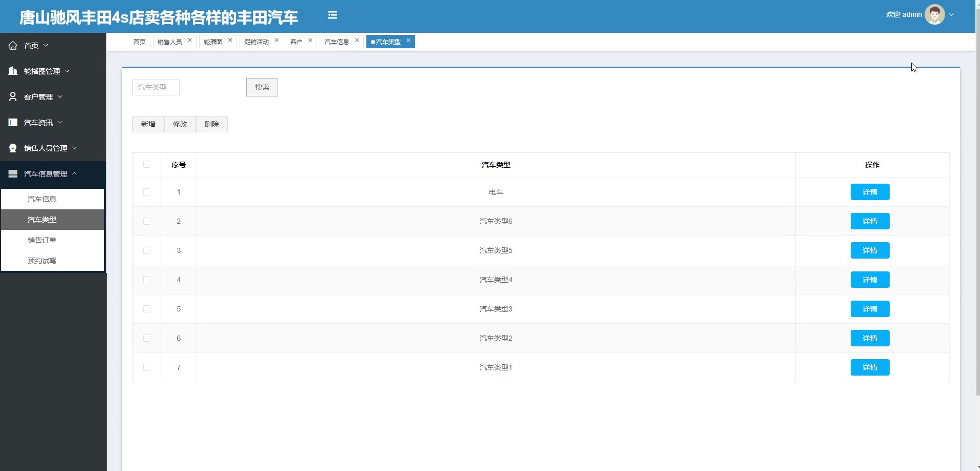The height and width of the screenshot is (471, 980).
Task: Check the row for 电车
Action: tap(147, 192)
